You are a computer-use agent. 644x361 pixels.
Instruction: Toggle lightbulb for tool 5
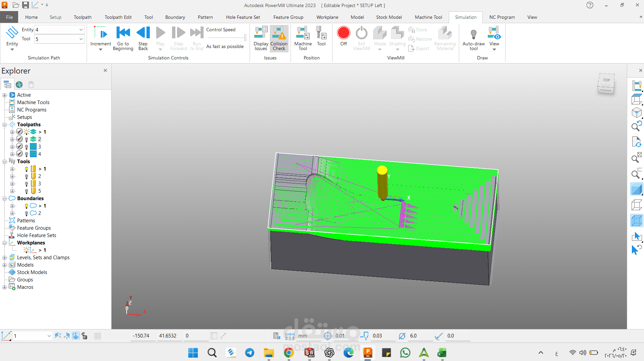click(27, 191)
